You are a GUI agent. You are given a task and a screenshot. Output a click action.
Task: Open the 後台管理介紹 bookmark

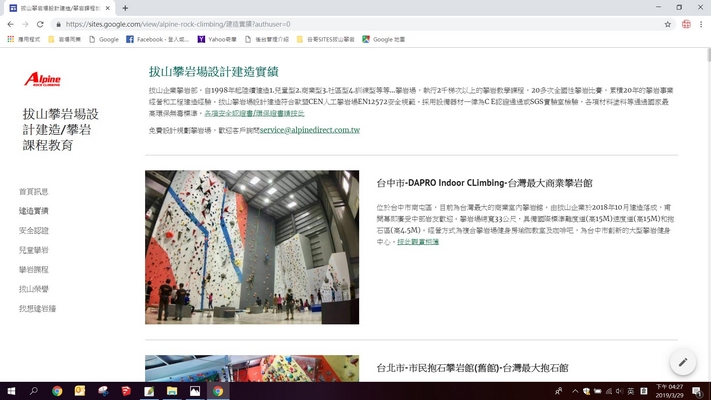point(267,39)
